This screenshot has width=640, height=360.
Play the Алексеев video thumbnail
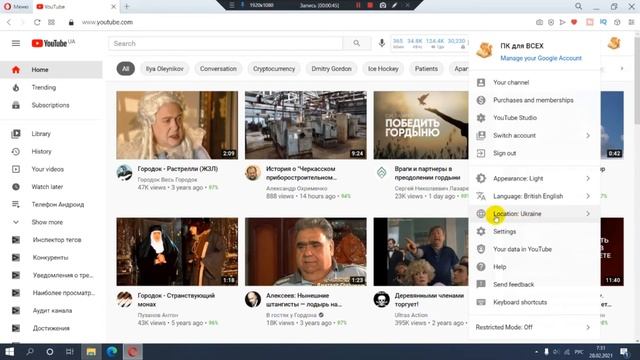point(306,251)
